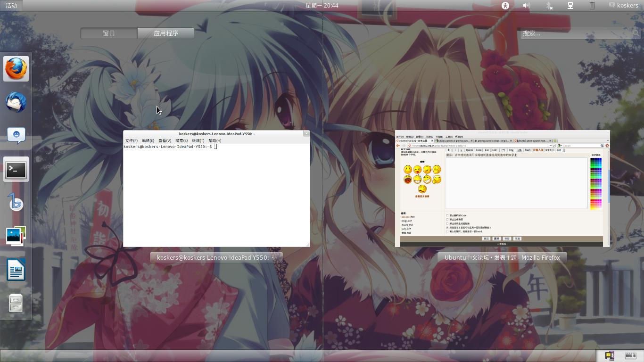Select the Ubuntu中文论坛 发表主题 Firefox tab
This screenshot has width=644, height=362.
click(415, 140)
